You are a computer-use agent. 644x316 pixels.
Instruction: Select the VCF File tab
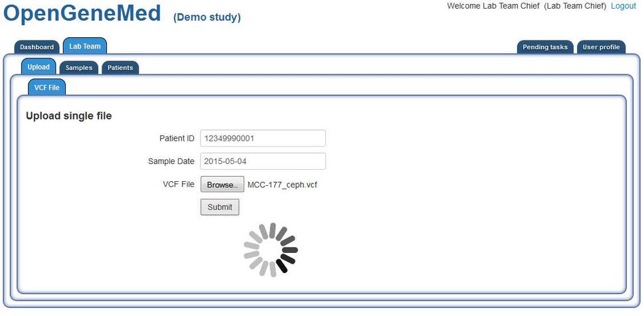(x=46, y=88)
